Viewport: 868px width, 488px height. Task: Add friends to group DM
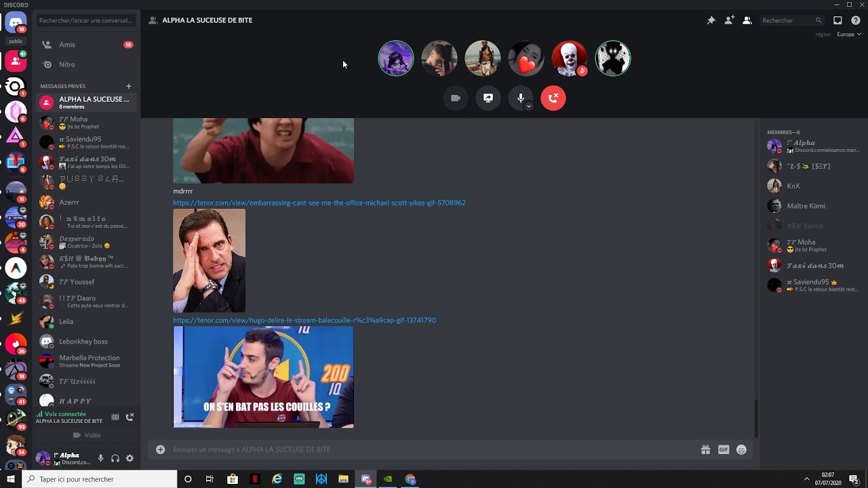(729, 20)
